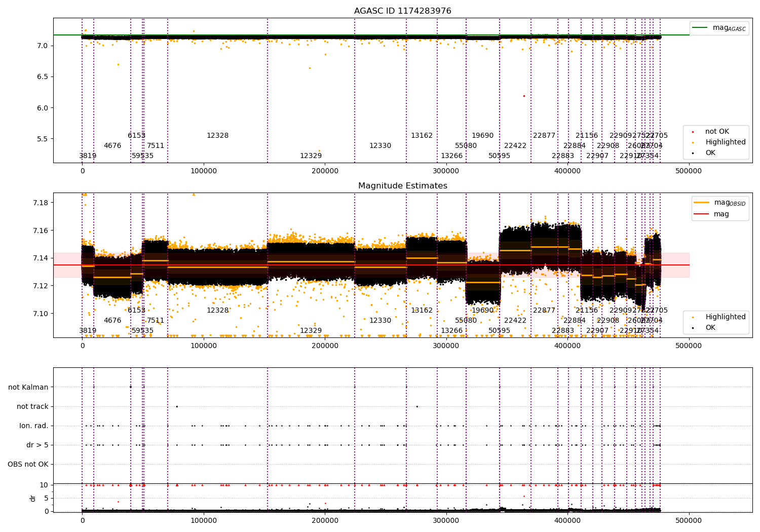Click OBSID label 7511 in the middle plot

156,321
